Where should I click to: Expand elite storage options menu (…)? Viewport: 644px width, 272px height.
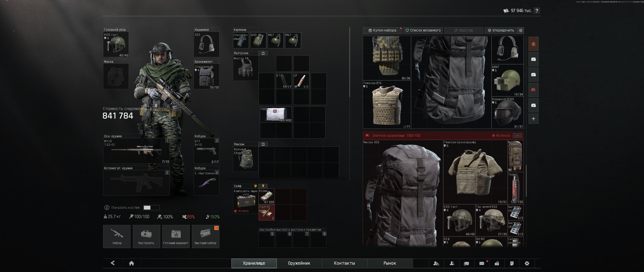pyautogui.click(x=517, y=135)
